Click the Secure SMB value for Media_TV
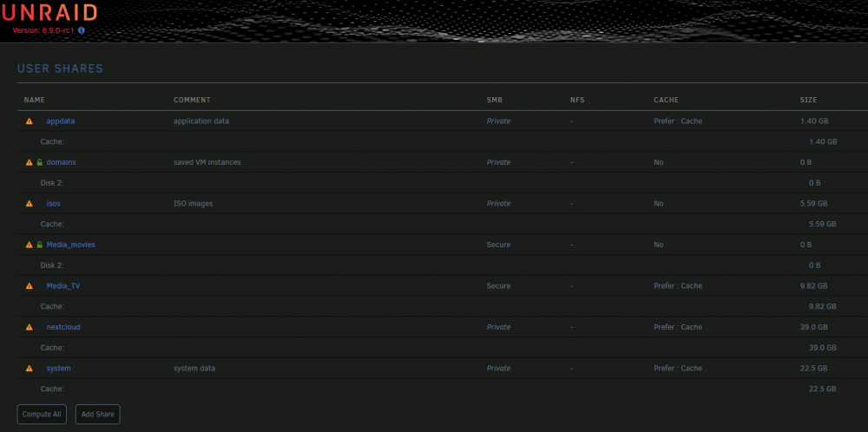Screen dimensions: 868x432 [498, 286]
